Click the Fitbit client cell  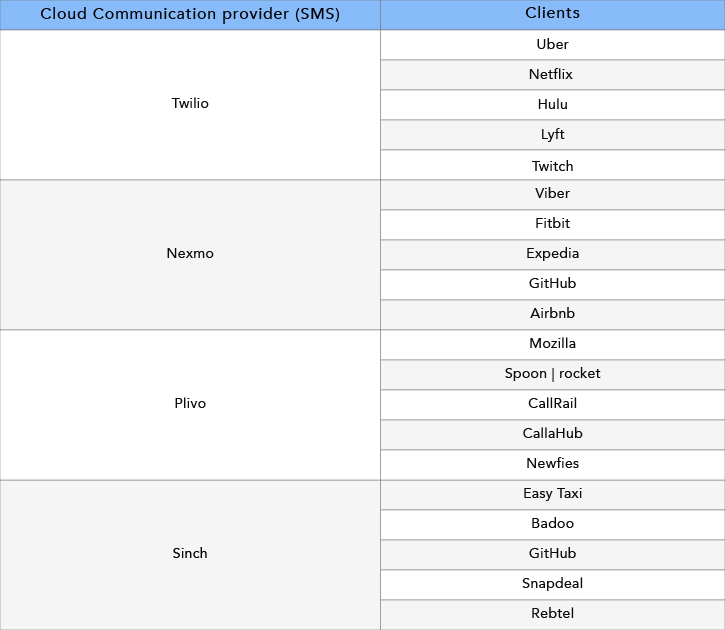(x=553, y=225)
